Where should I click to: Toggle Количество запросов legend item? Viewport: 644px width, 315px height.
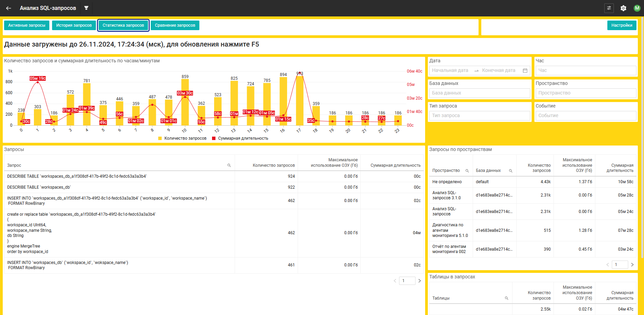tap(182, 138)
